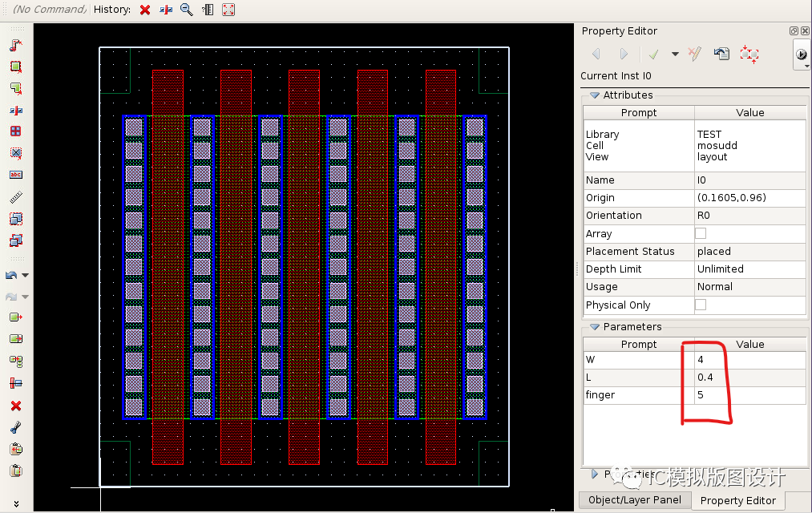Collapse the Parameters section

coord(594,327)
